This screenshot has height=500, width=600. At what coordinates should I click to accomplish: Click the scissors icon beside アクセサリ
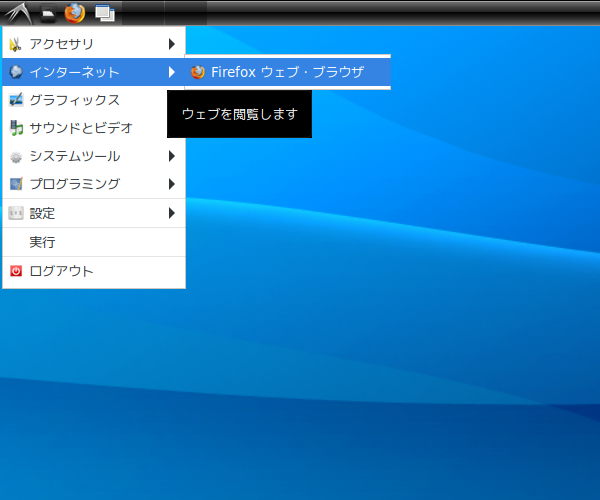(15, 44)
